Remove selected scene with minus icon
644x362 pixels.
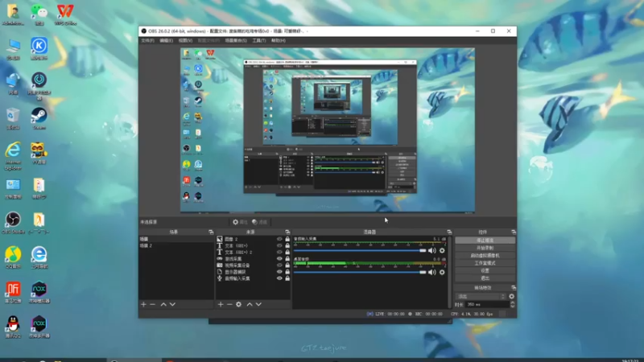pos(153,305)
